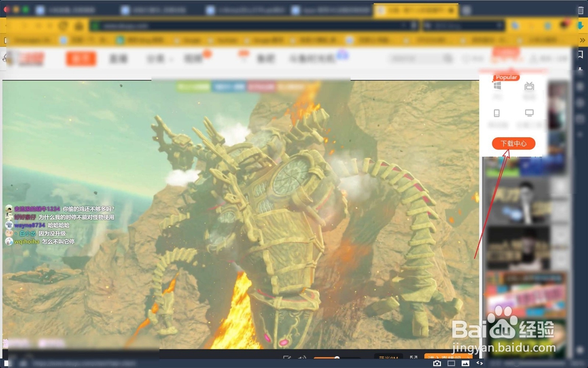
Task: Click the player fullscreen expand icon
Action: coord(413,359)
